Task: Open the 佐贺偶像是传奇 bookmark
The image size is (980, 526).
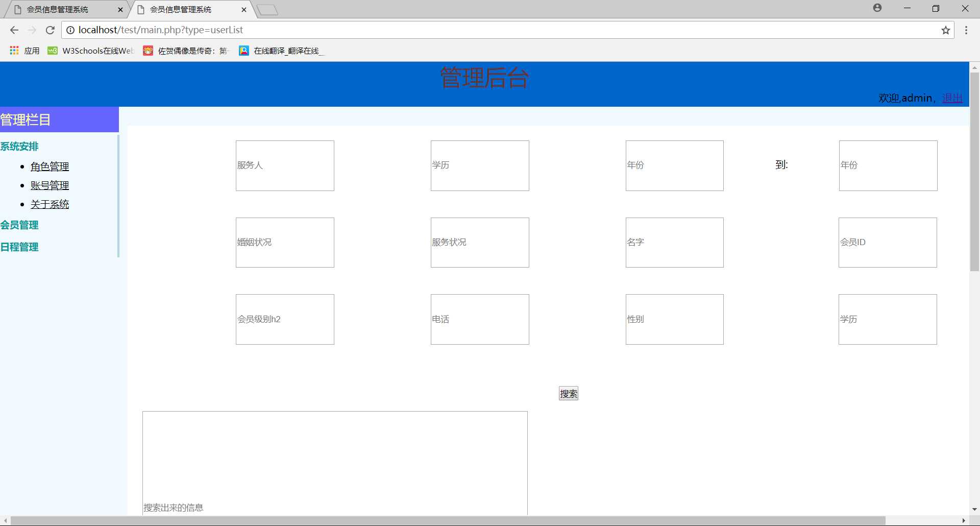Action: point(186,51)
